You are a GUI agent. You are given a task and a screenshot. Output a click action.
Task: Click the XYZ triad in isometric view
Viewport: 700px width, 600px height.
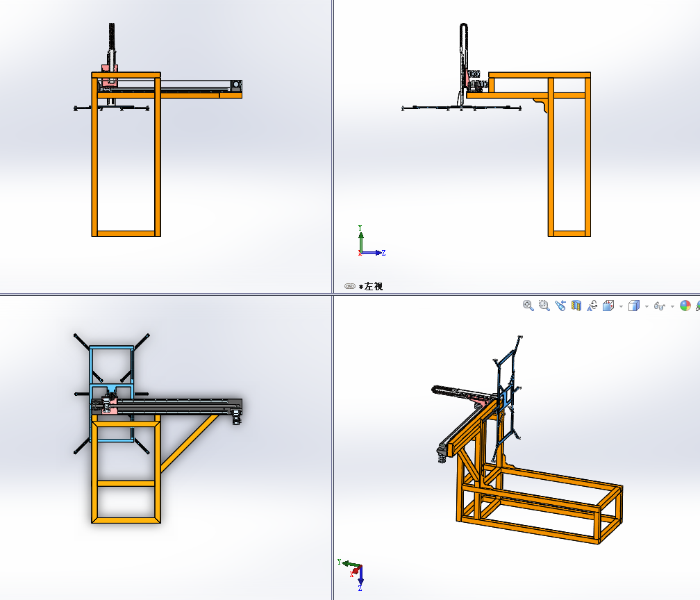click(351, 574)
